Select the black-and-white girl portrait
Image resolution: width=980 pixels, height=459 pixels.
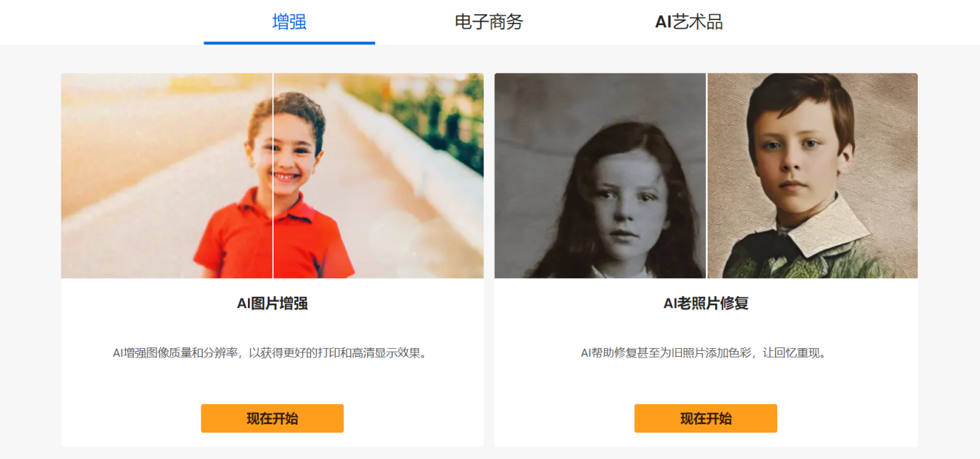(600, 175)
